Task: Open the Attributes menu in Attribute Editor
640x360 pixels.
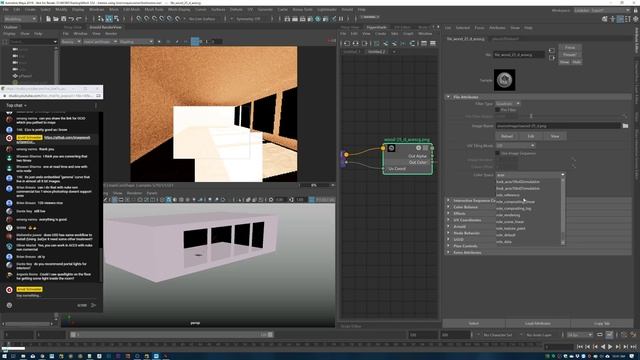Action: pyautogui.click(x=497, y=28)
